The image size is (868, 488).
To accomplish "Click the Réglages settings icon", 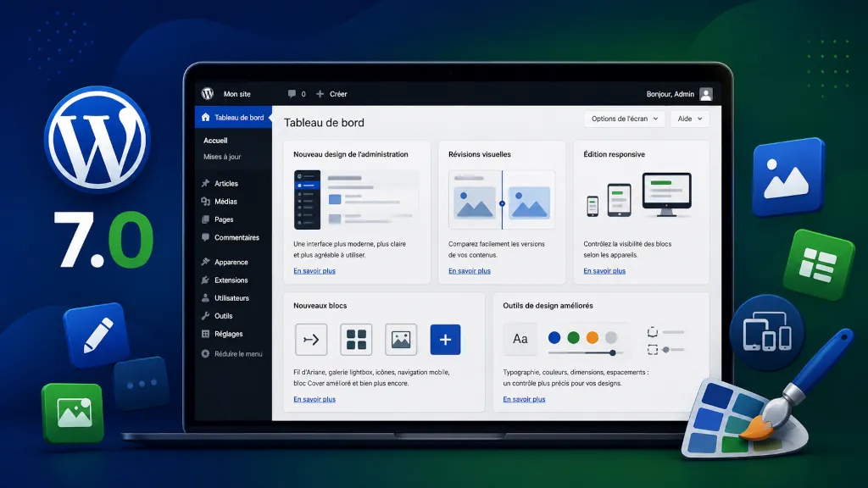I will coord(205,334).
